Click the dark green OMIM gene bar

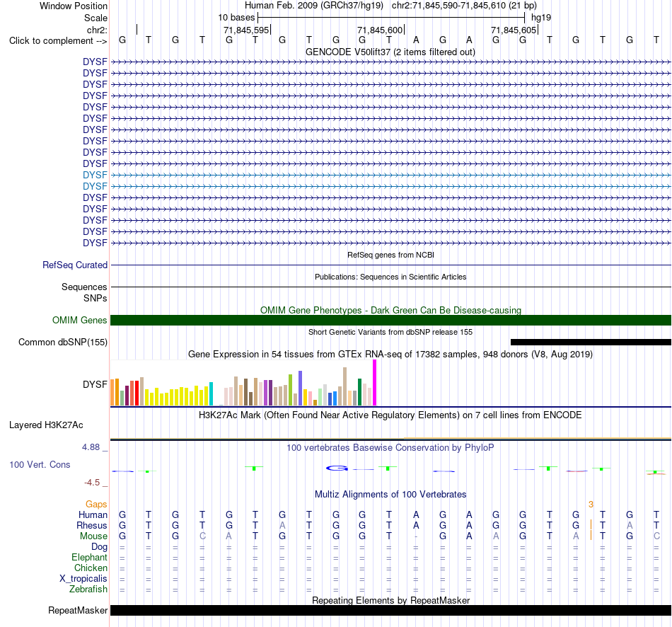390,321
